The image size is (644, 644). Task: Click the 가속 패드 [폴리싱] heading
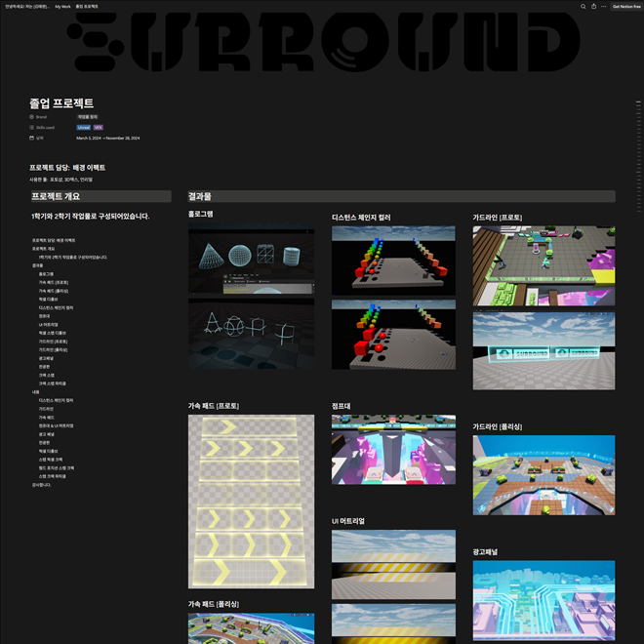click(x=214, y=604)
